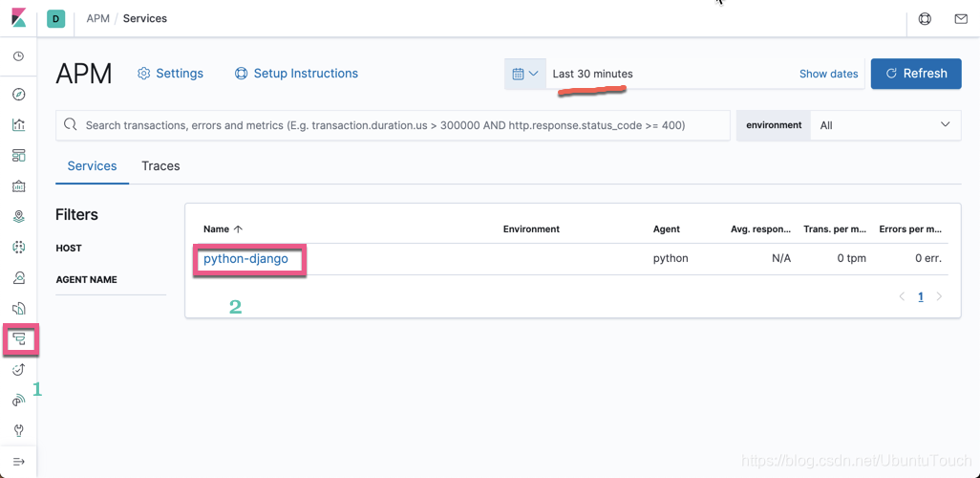The height and width of the screenshot is (478, 980).
Task: Open Dashboard icon in sidebar
Action: pos(19,155)
